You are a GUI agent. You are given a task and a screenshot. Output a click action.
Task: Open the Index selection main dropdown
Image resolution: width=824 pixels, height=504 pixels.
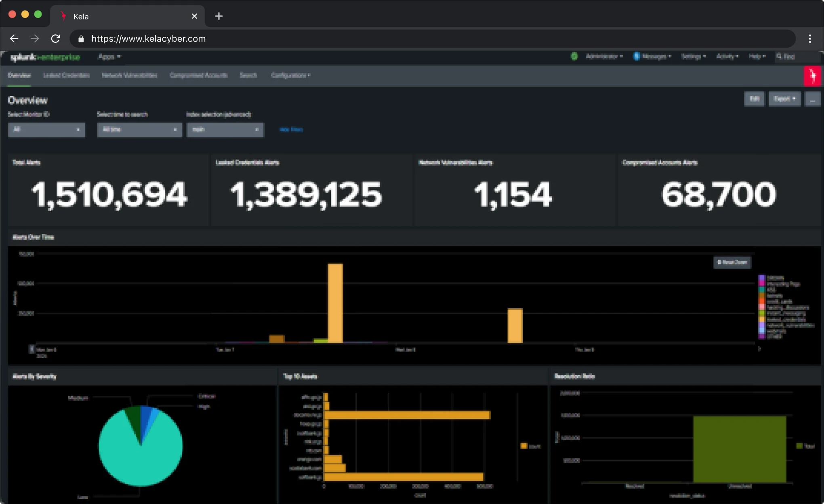tap(225, 130)
